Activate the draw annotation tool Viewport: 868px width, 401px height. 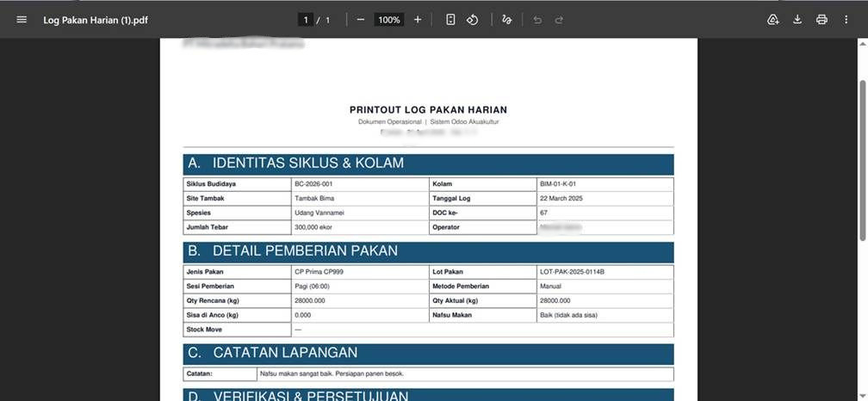507,20
